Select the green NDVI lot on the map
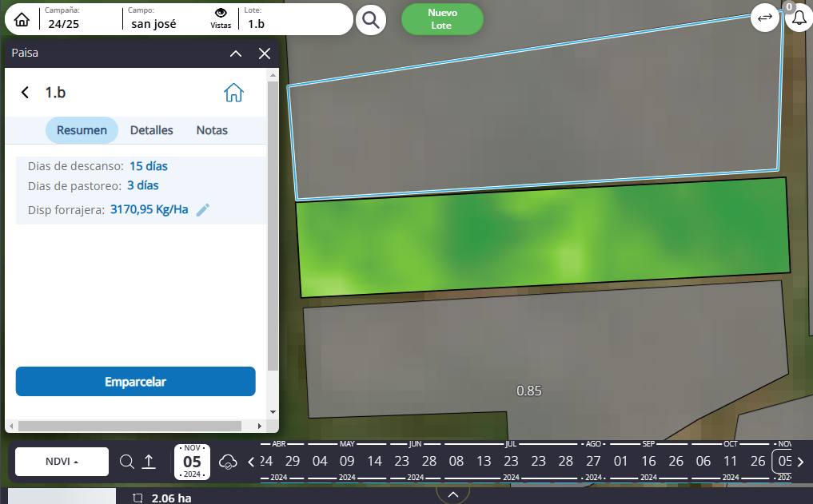Image resolution: width=813 pixels, height=504 pixels. click(544, 236)
